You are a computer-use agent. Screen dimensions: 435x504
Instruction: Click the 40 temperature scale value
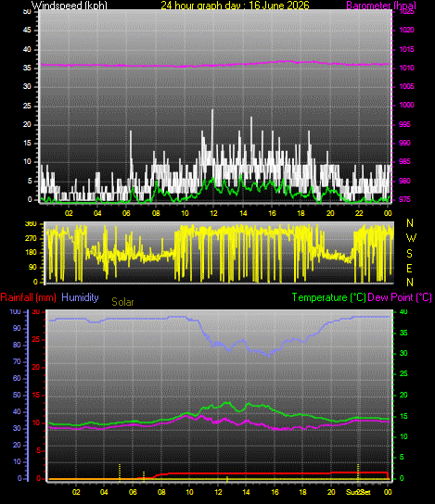[403, 312]
